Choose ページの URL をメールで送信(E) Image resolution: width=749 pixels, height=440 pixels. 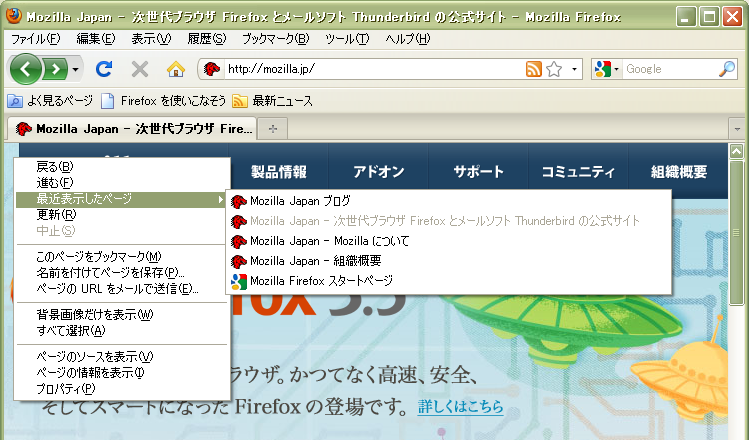[122, 289]
